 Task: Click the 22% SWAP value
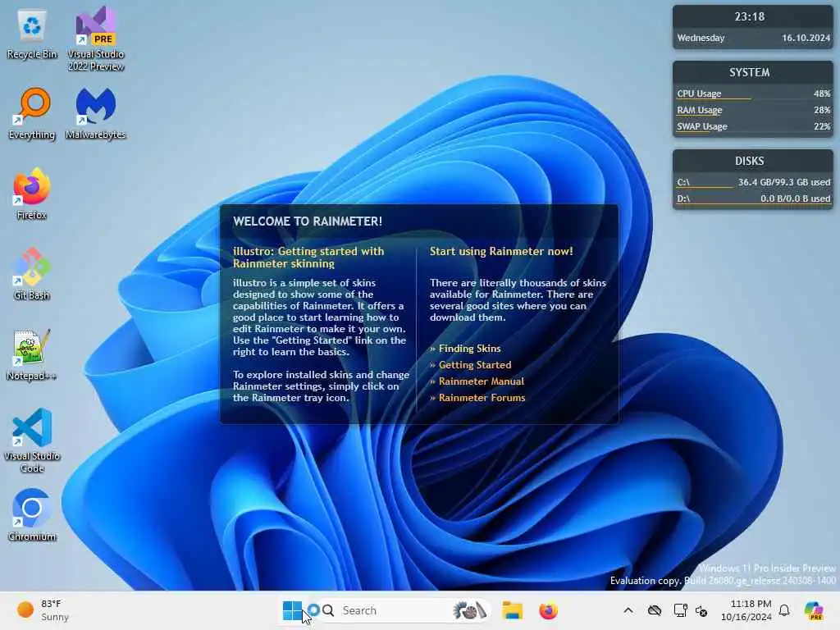(822, 126)
